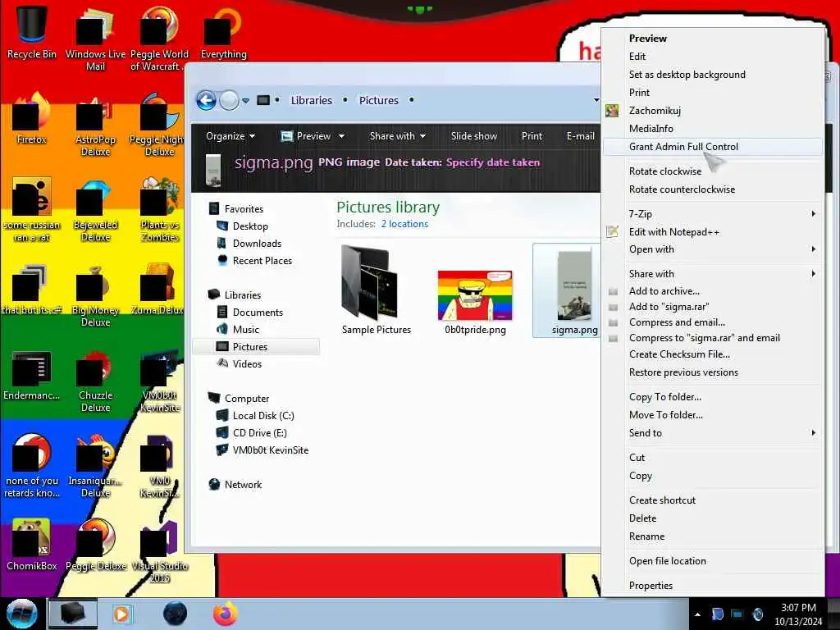Click the taskbar clock 3:07 PM

(x=798, y=608)
